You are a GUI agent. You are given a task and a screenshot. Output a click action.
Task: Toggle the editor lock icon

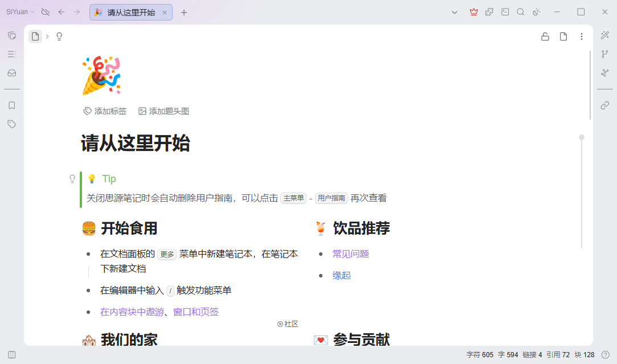[x=545, y=36]
